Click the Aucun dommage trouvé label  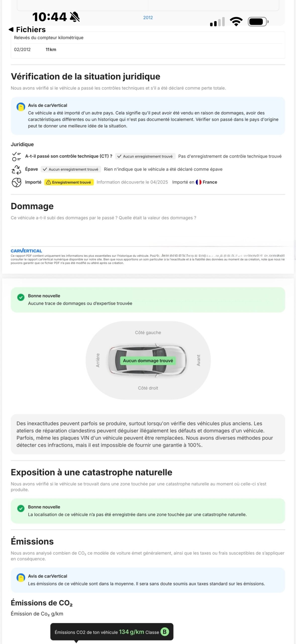(148, 360)
